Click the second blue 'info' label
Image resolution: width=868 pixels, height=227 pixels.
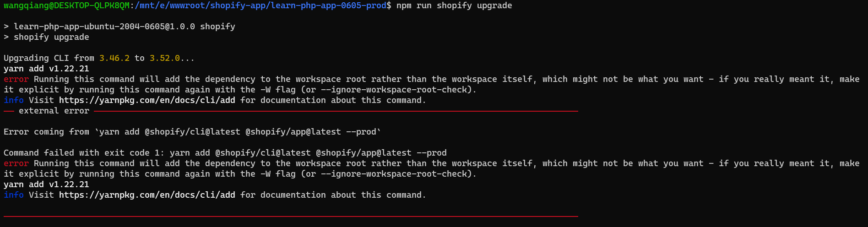pos(14,195)
